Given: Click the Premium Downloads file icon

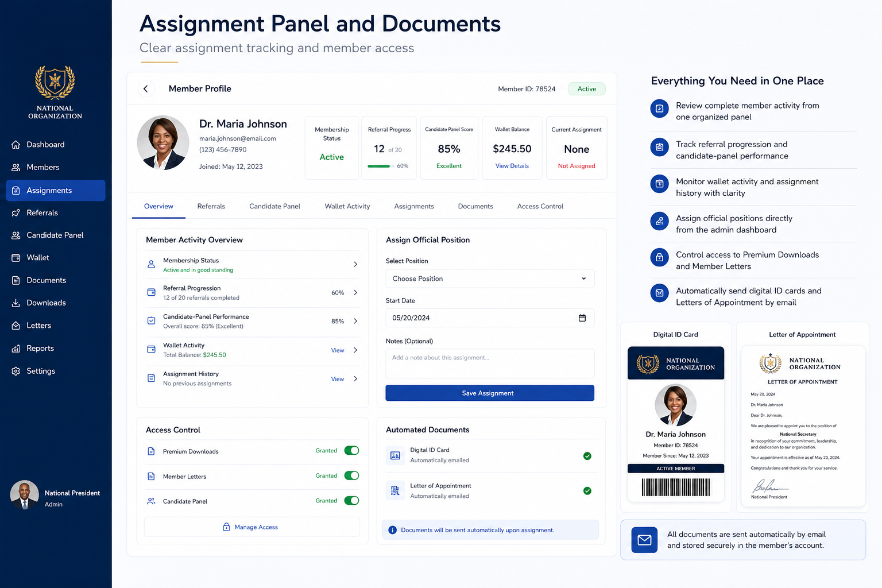Looking at the screenshot, I should pyautogui.click(x=152, y=451).
